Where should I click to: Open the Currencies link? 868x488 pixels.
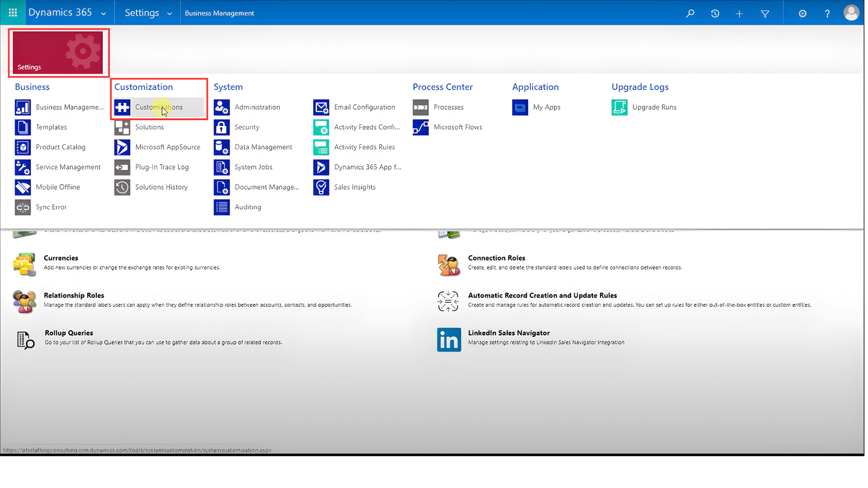[x=61, y=258]
